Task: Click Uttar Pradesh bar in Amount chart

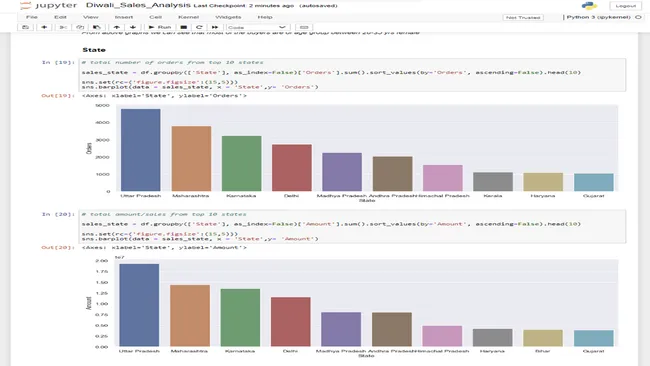Action: click(139, 305)
